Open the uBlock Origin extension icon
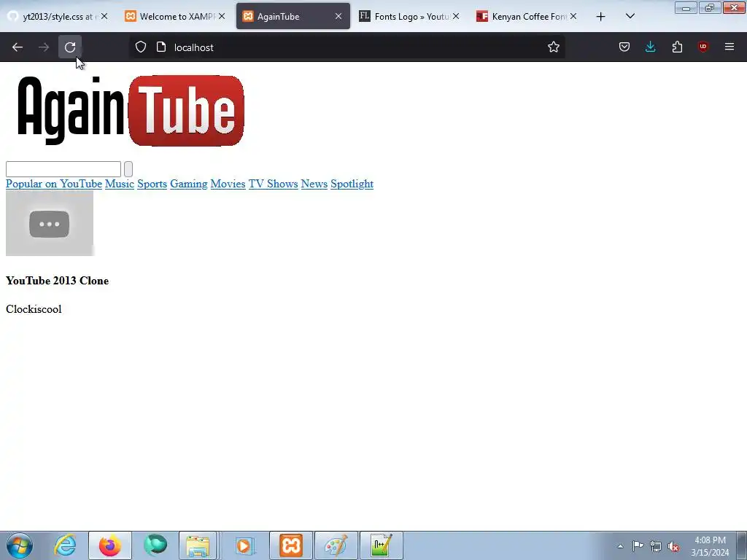This screenshot has width=747, height=560. tap(703, 47)
